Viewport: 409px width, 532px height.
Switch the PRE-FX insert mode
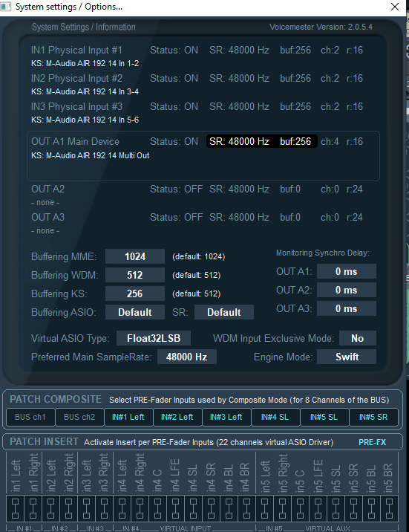(x=372, y=442)
